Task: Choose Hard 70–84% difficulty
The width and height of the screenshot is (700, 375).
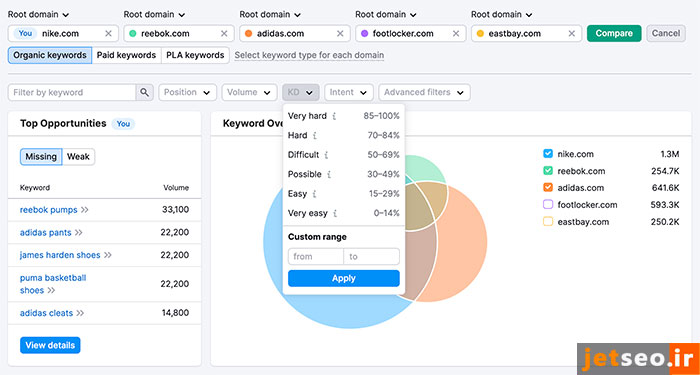Action: tap(344, 135)
